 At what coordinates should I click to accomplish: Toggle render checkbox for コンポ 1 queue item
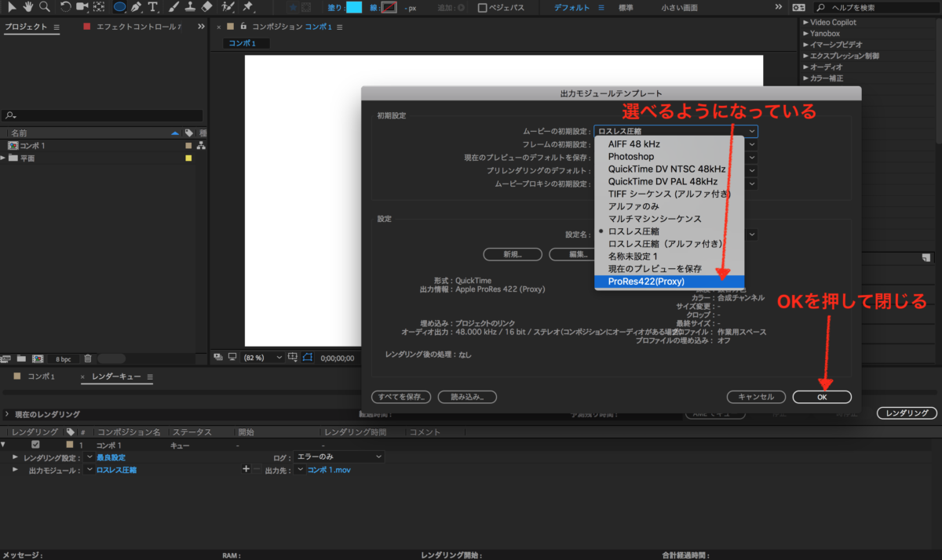tap(35, 445)
